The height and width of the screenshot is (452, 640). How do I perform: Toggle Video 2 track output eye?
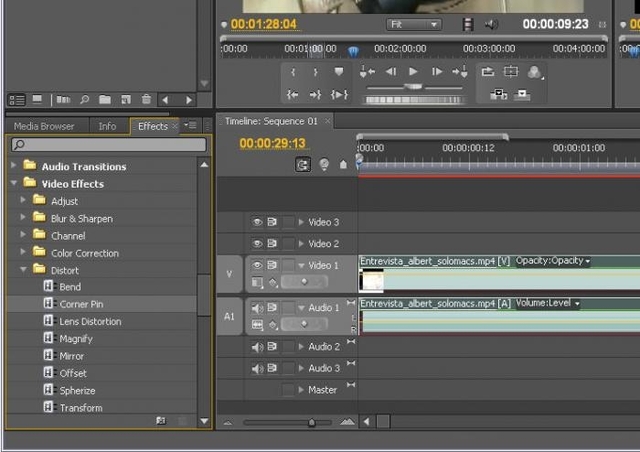[257, 244]
